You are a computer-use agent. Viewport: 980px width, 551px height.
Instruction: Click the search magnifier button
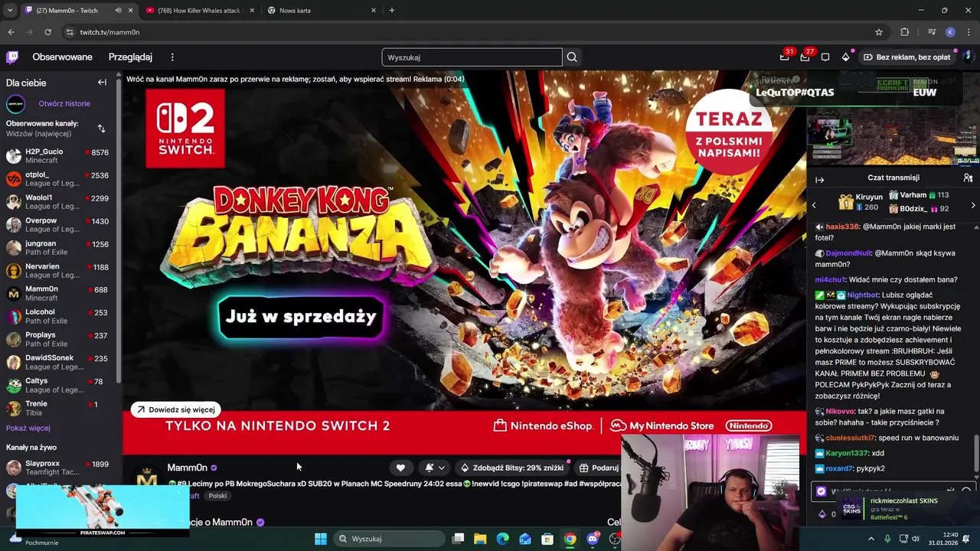[x=572, y=57]
